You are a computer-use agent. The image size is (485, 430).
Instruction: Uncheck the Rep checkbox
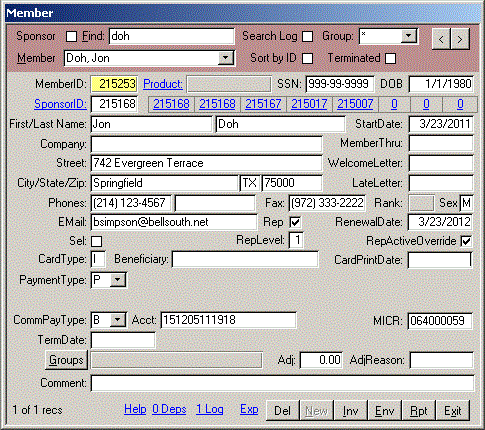295,222
